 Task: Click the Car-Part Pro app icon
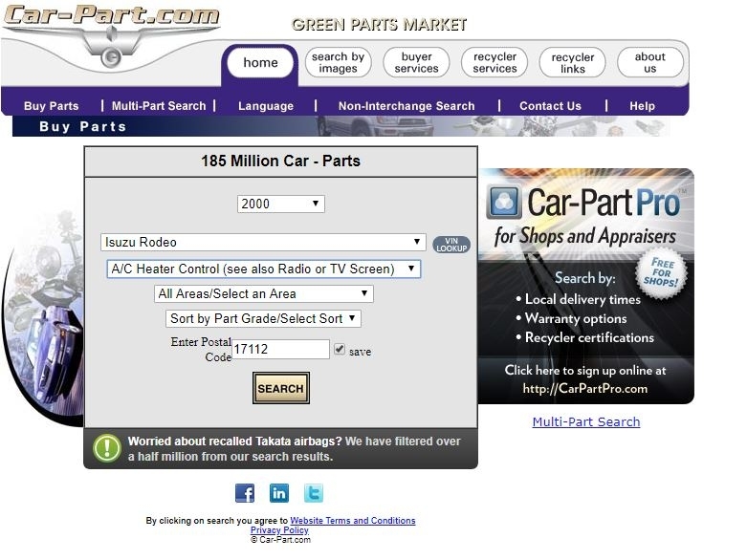(502, 203)
